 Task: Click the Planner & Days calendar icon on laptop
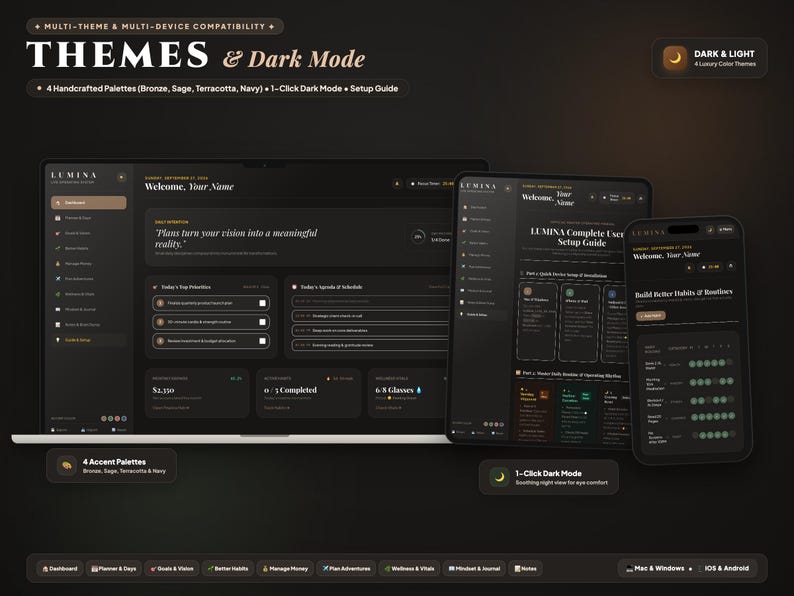coord(58,218)
